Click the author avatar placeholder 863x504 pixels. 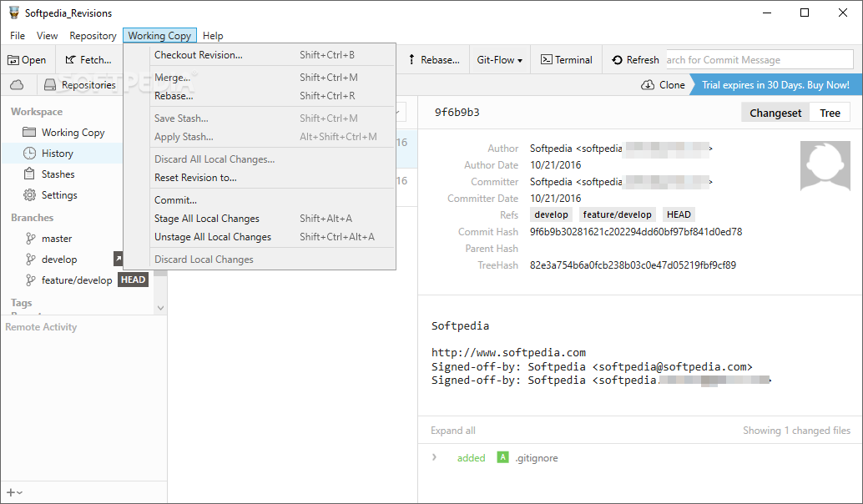click(825, 165)
